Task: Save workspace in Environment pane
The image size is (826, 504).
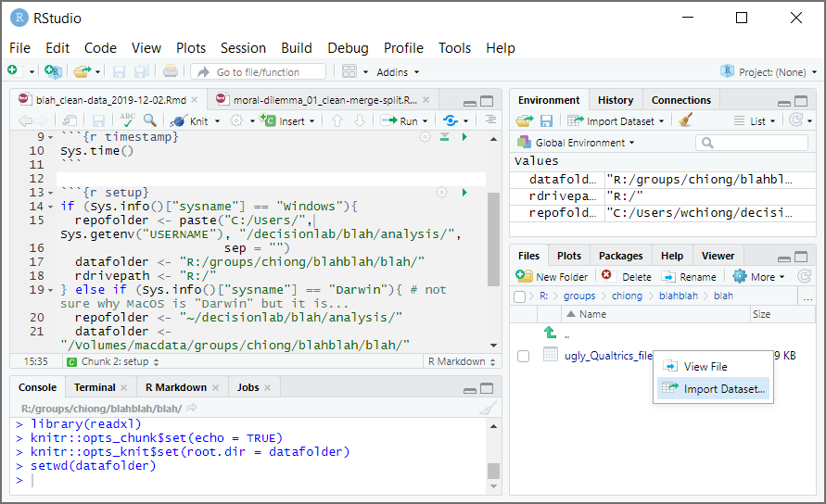Action: click(546, 121)
